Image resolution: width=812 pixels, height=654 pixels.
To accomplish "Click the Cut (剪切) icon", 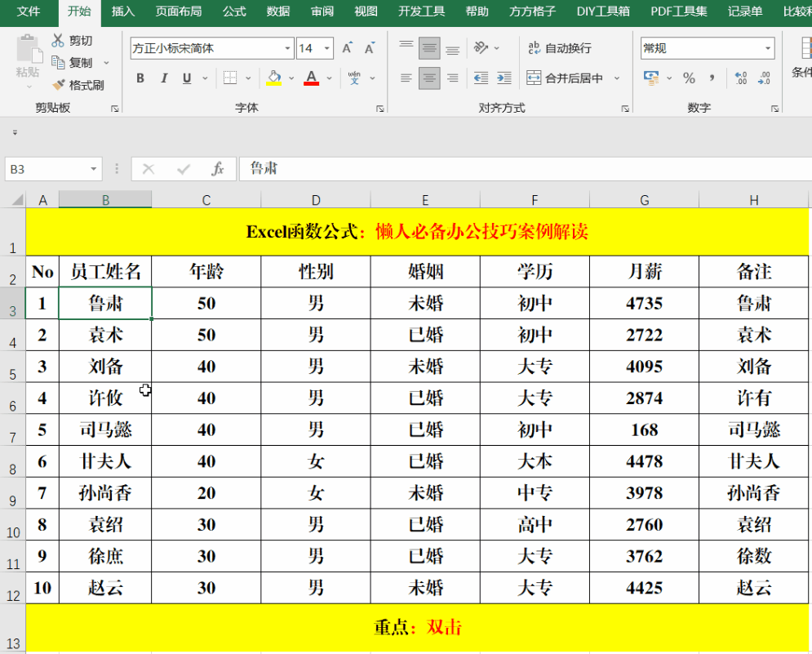I will (x=57, y=39).
